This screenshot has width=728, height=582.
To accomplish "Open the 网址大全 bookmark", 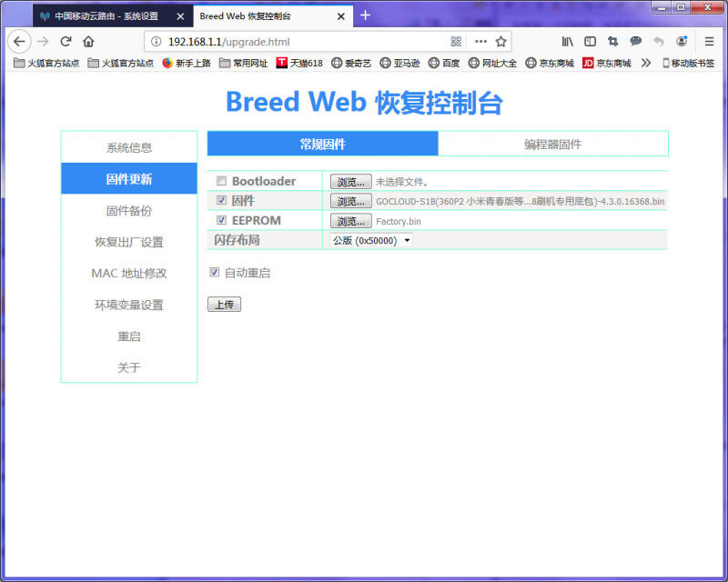I will tap(492, 63).
